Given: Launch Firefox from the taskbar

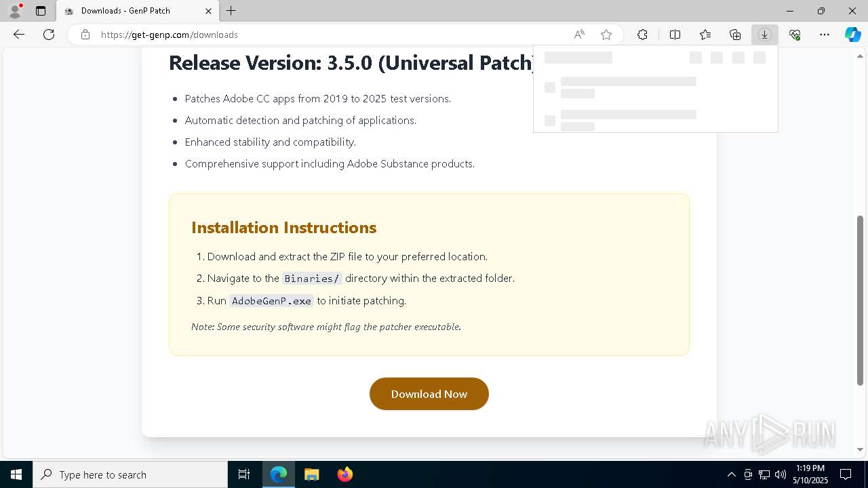Looking at the screenshot, I should pyautogui.click(x=344, y=474).
